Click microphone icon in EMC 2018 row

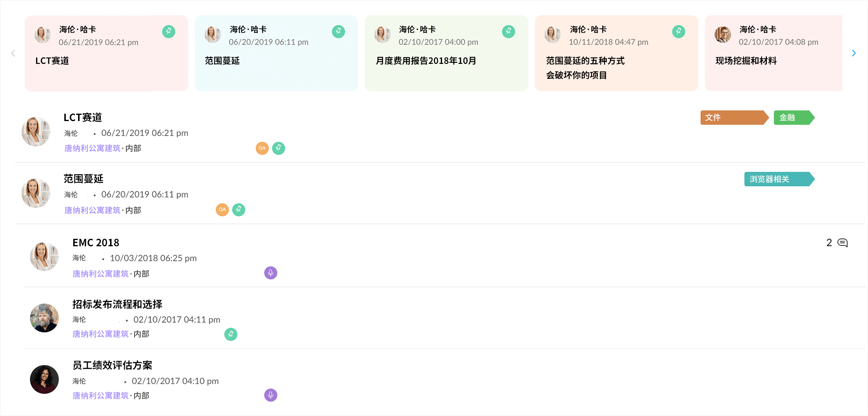point(271,273)
